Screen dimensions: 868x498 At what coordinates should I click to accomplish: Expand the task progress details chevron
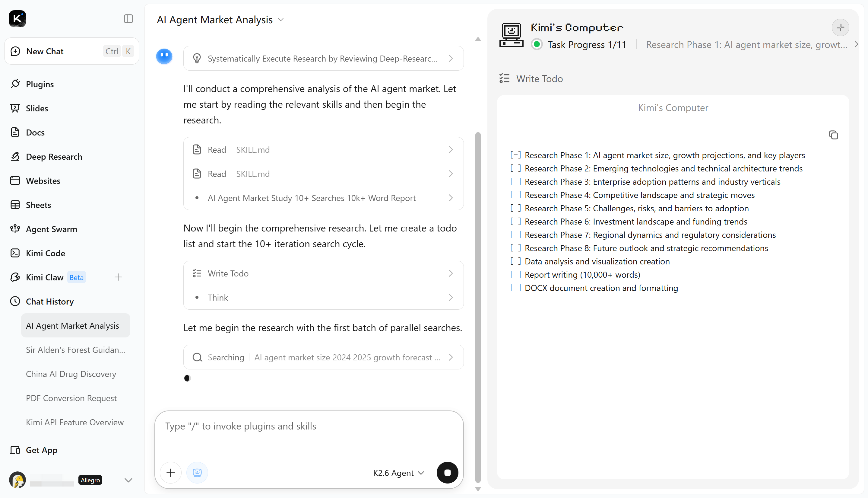856,44
